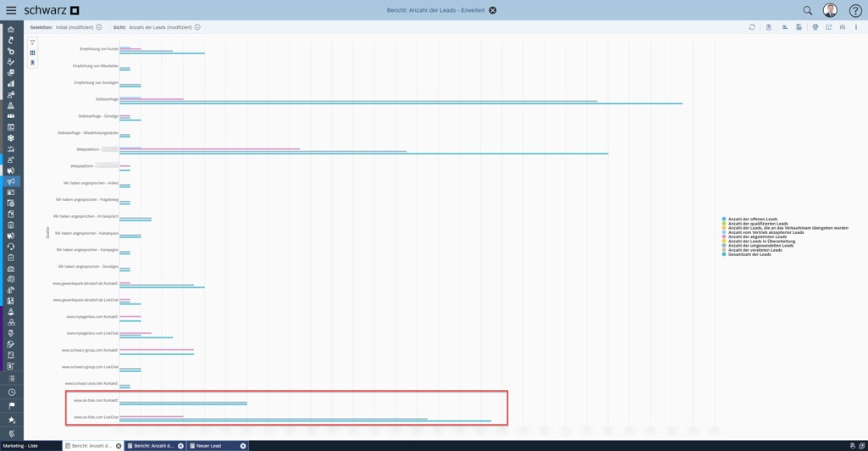Refresh the report with the reload icon
868x451 pixels.
(752, 27)
